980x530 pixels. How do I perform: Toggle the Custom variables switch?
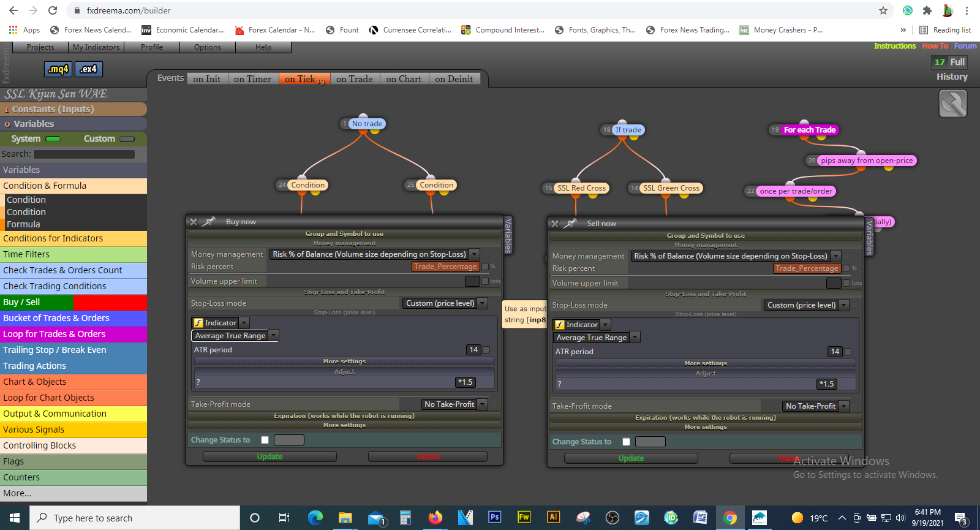127,139
